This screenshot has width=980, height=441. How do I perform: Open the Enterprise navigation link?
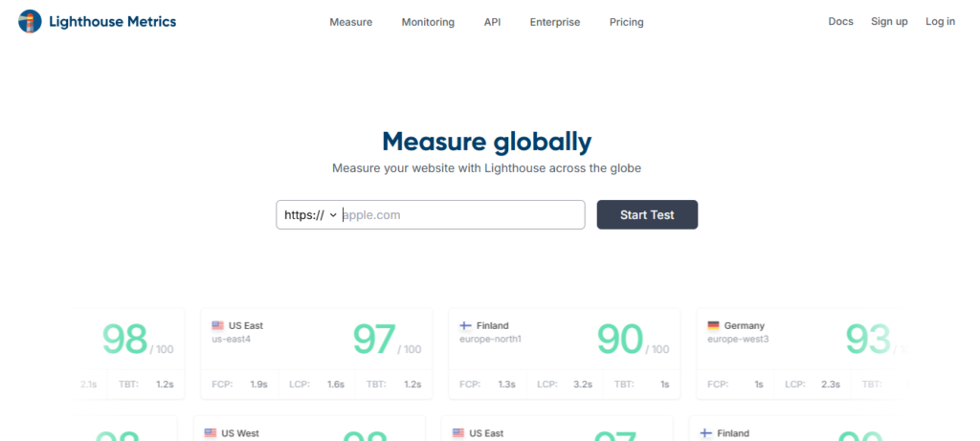click(x=555, y=22)
